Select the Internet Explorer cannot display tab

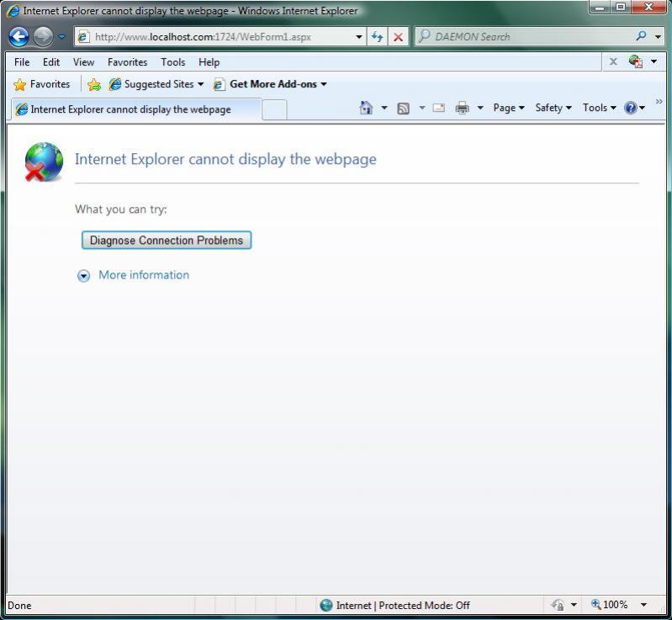tap(136, 109)
